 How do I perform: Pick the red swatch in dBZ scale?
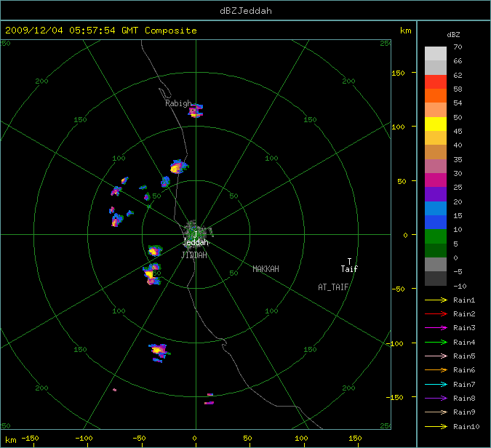(x=436, y=81)
